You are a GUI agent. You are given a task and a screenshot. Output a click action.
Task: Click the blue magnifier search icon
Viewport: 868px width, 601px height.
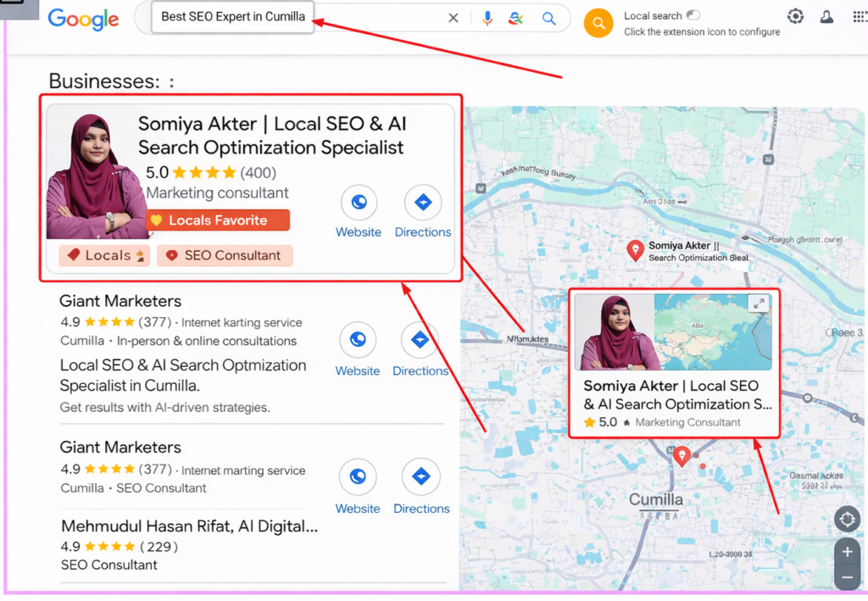click(548, 19)
